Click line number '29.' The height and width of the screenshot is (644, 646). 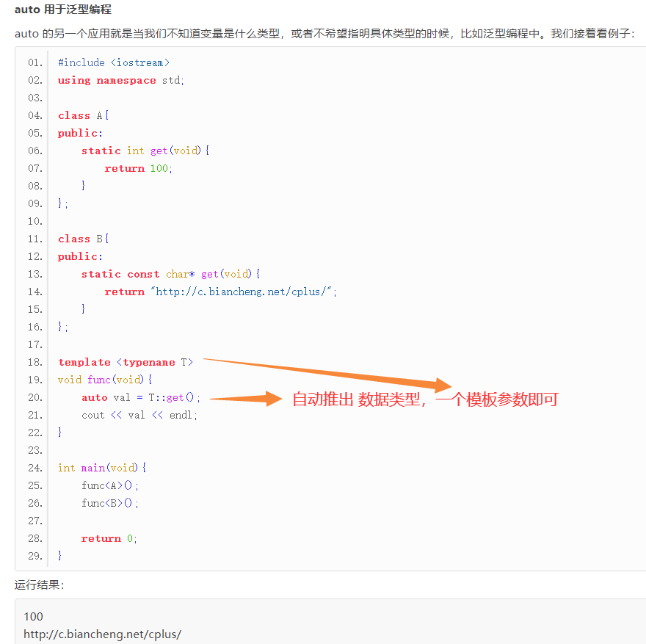point(35,556)
